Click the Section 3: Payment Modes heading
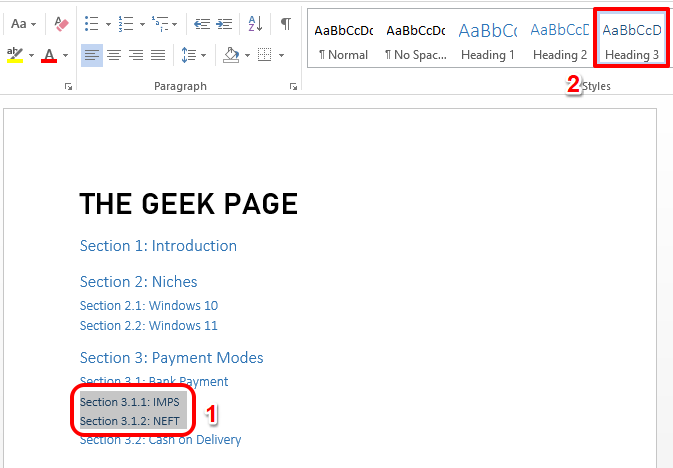 tap(172, 358)
